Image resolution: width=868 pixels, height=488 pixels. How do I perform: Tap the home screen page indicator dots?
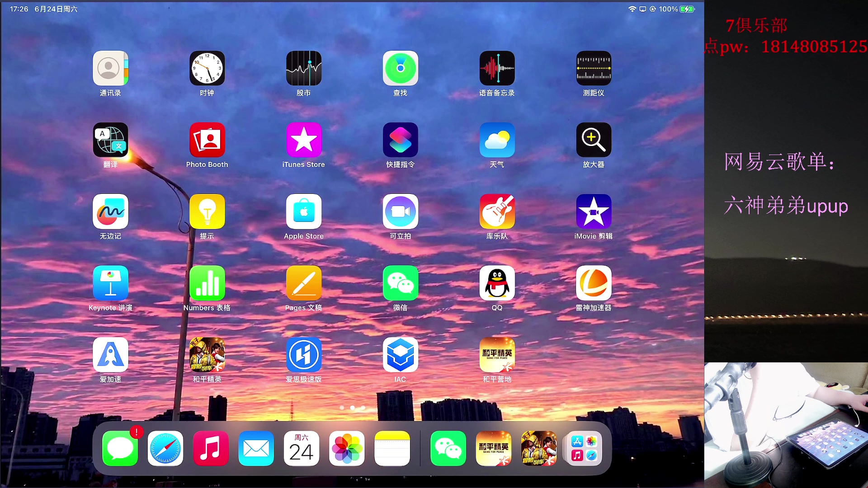[352, 408]
